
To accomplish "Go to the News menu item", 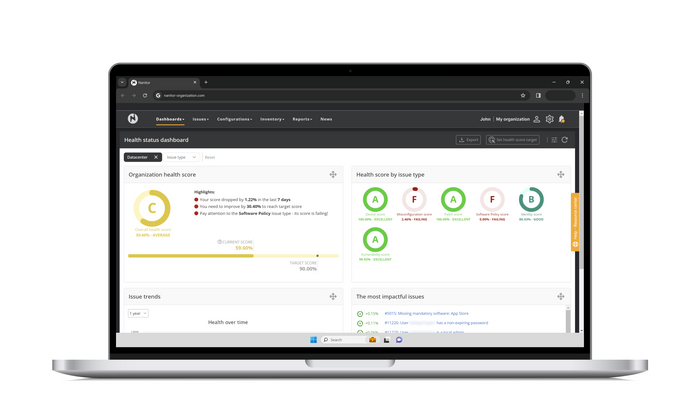I will point(326,119).
